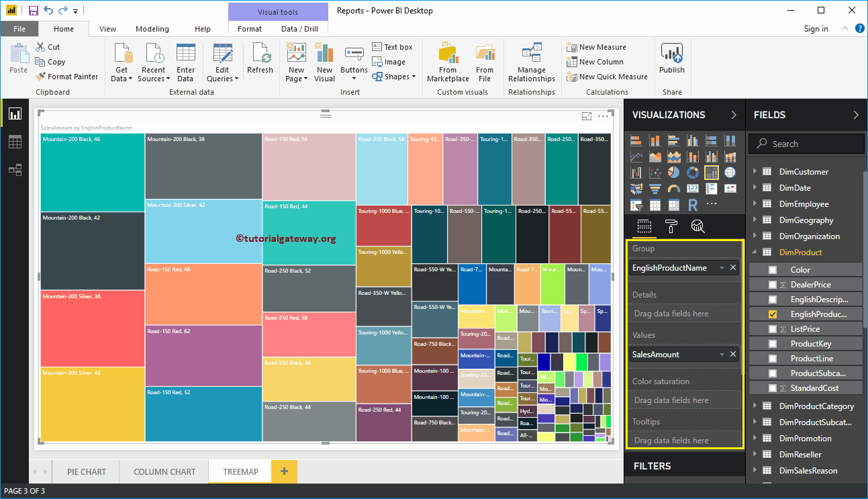Check the StandardCost field checkbox
The width and height of the screenshot is (868, 499).
click(x=773, y=388)
